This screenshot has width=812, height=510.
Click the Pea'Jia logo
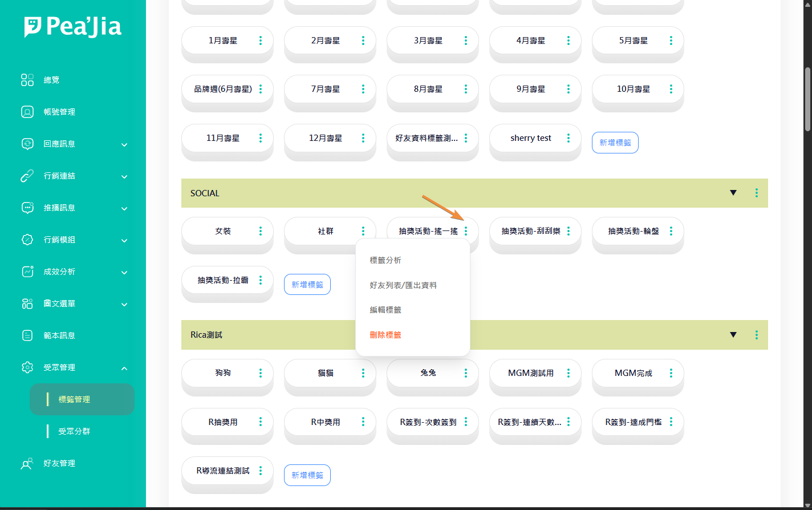pyautogui.click(x=73, y=27)
